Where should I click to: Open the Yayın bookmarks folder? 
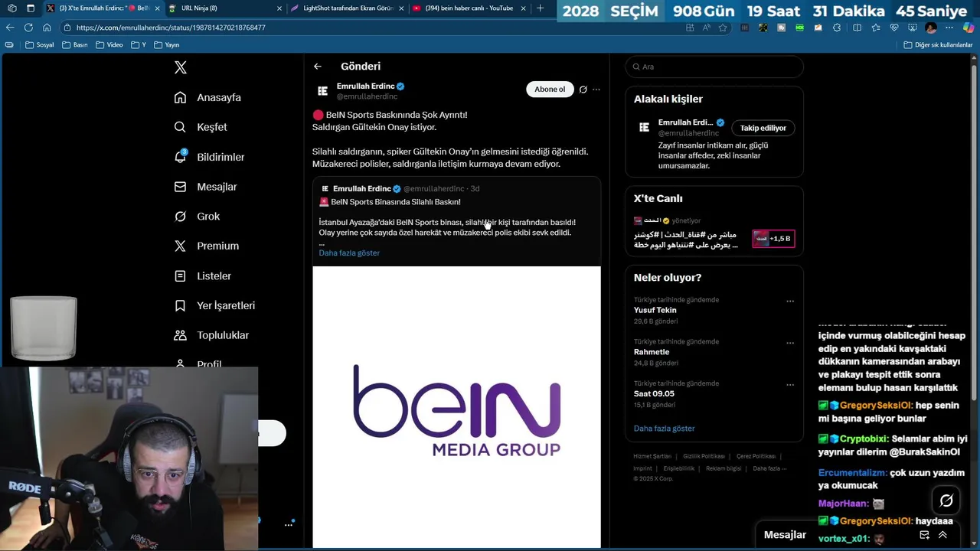click(167, 45)
